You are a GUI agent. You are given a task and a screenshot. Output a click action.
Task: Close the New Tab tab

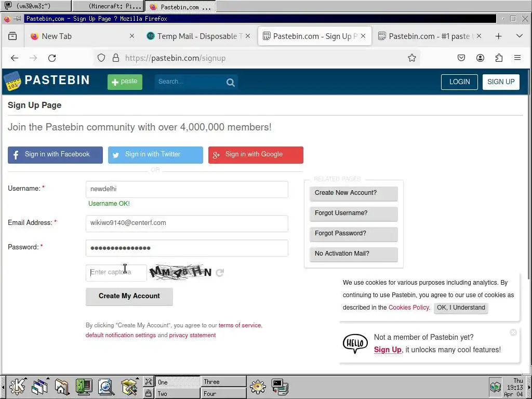pyautogui.click(x=132, y=36)
